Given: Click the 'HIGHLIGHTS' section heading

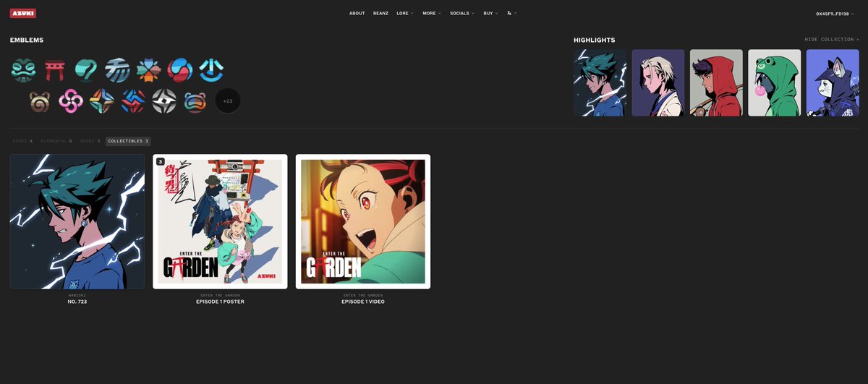Looking at the screenshot, I should pyautogui.click(x=595, y=40).
